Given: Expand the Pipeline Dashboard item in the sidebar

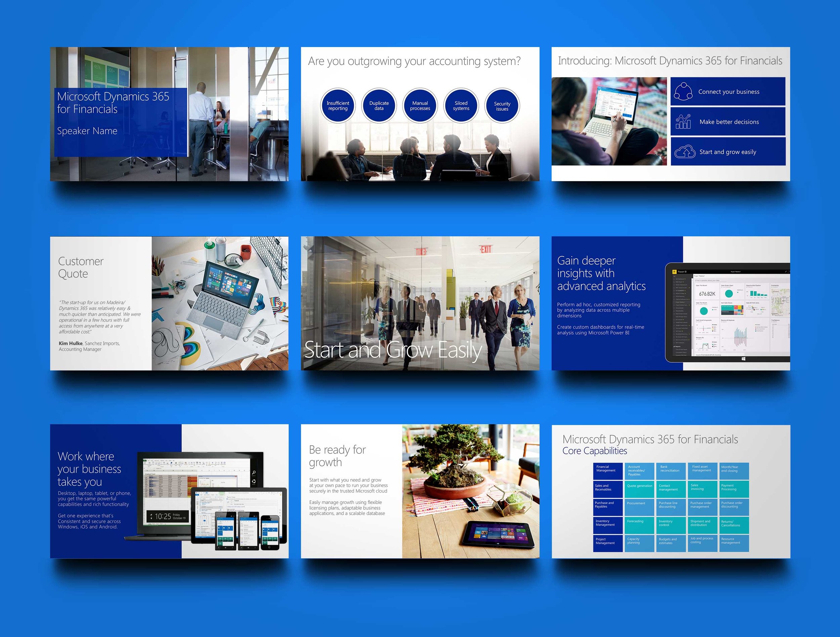Looking at the screenshot, I should [x=689, y=300].
